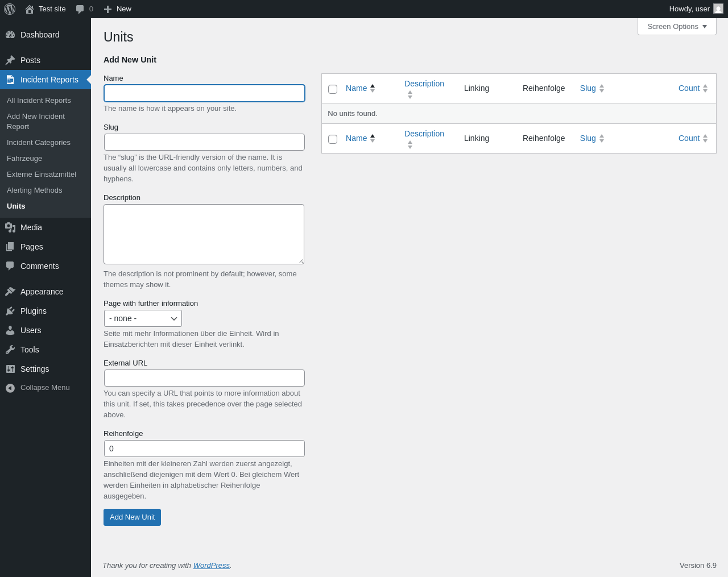Tick the select-all checkbox in table header
Image resolution: width=728 pixels, height=577 pixels.
pyautogui.click(x=333, y=89)
